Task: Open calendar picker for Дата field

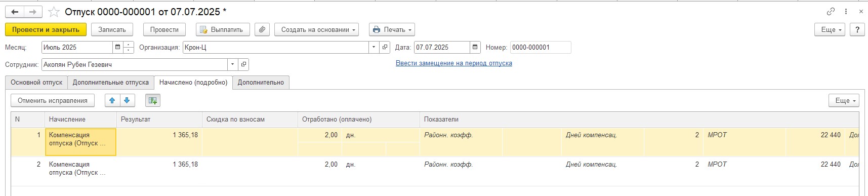Action: (475, 47)
